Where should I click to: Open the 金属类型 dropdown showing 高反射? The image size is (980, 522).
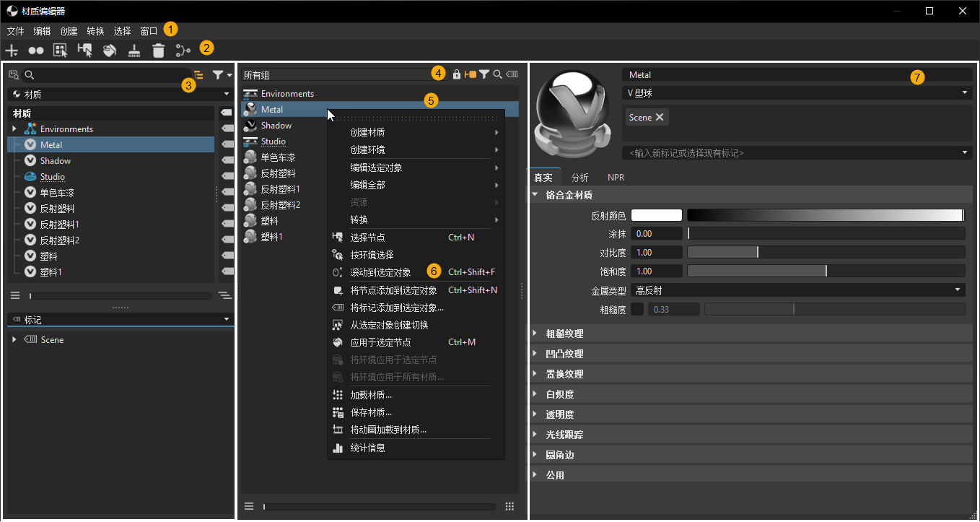pos(794,290)
